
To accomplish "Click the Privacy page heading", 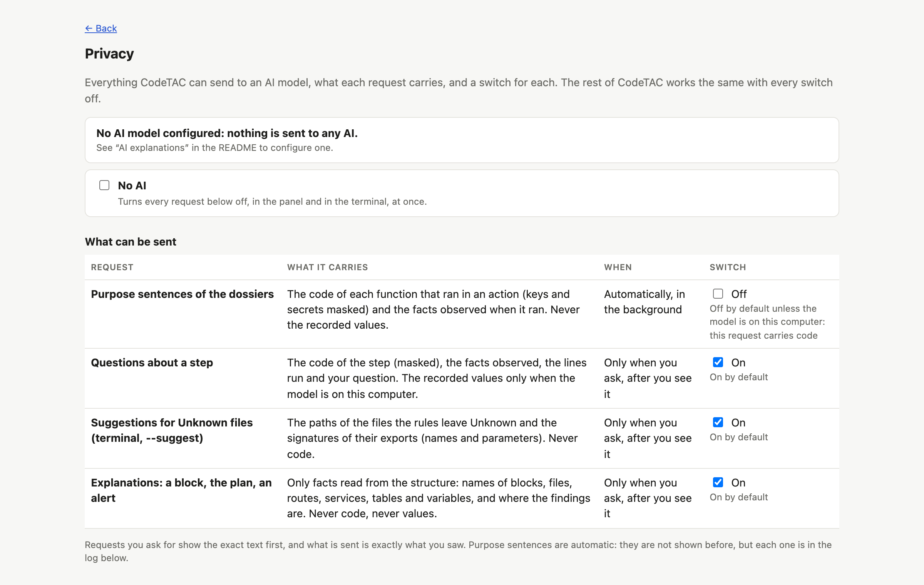I will point(109,53).
